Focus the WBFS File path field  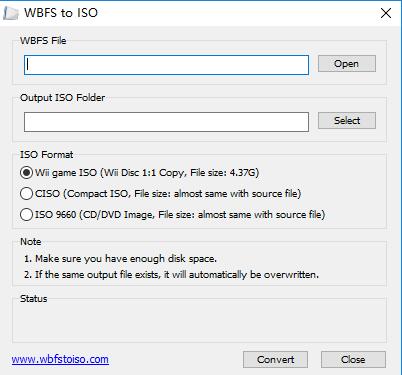(166, 65)
